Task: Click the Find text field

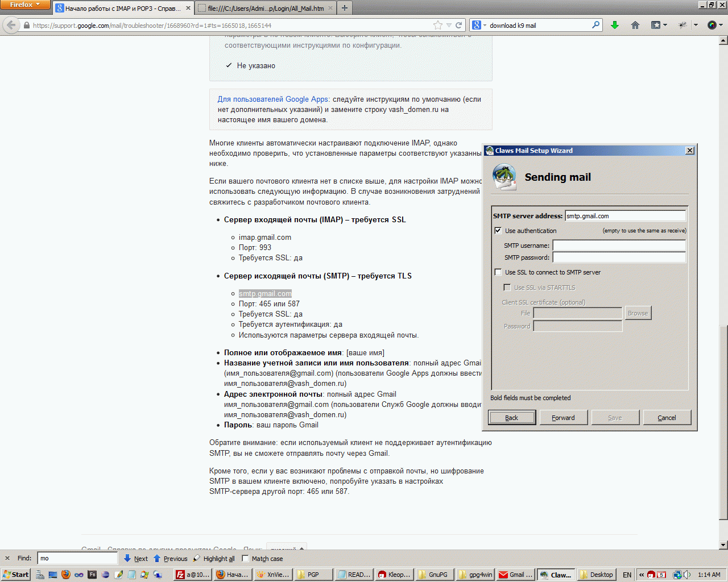Action: tap(77, 558)
